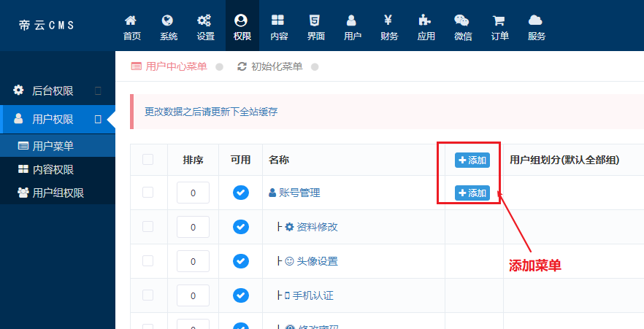Toggle the 可用 checkmark for 头像设置
The width and height of the screenshot is (644, 329).
(x=241, y=261)
